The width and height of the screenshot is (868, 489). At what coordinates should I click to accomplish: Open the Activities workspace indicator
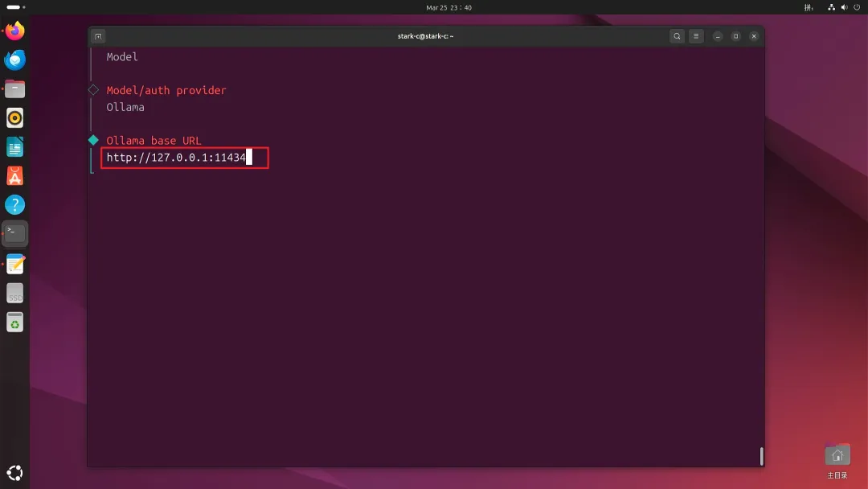pyautogui.click(x=16, y=7)
